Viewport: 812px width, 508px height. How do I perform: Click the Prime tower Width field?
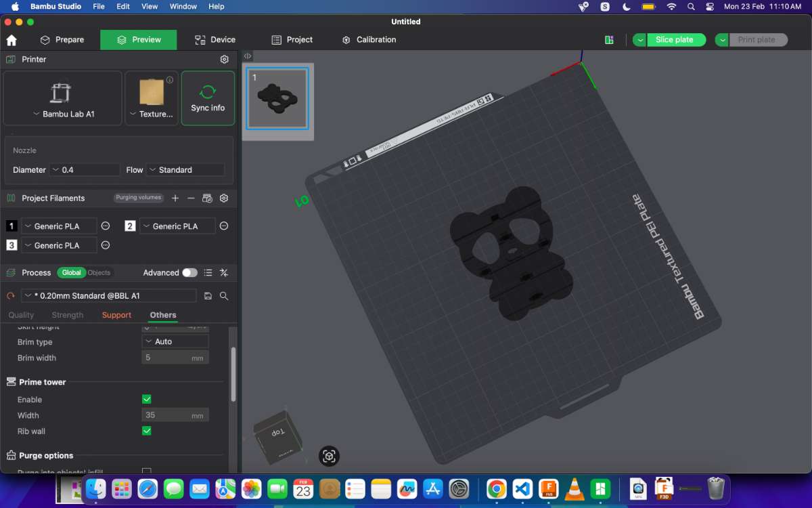click(175, 415)
